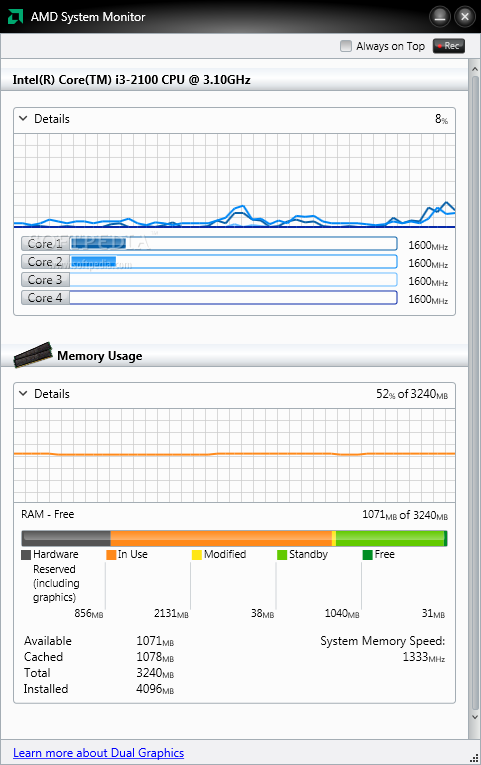
Task: Collapse the Memory Usage Details chevron
Action: tap(23, 393)
